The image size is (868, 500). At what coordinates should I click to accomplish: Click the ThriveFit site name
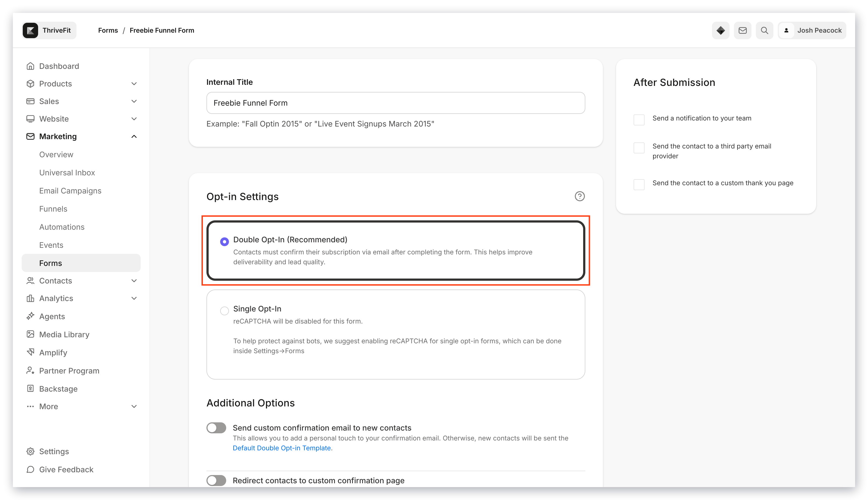(x=56, y=30)
